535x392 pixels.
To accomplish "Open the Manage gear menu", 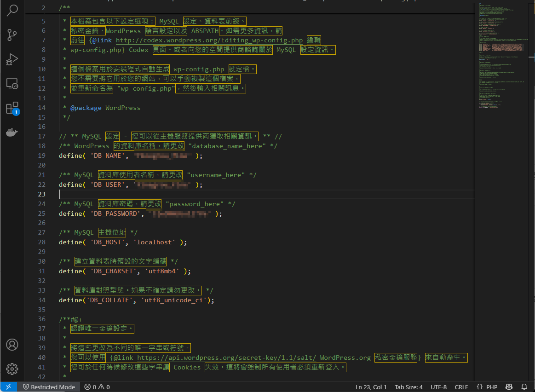I will click(12, 369).
